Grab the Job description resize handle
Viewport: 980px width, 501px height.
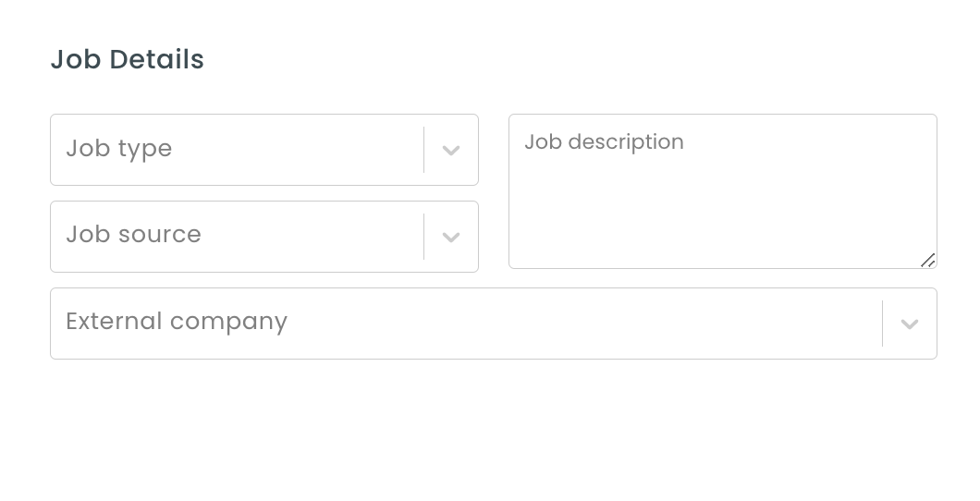[927, 260]
